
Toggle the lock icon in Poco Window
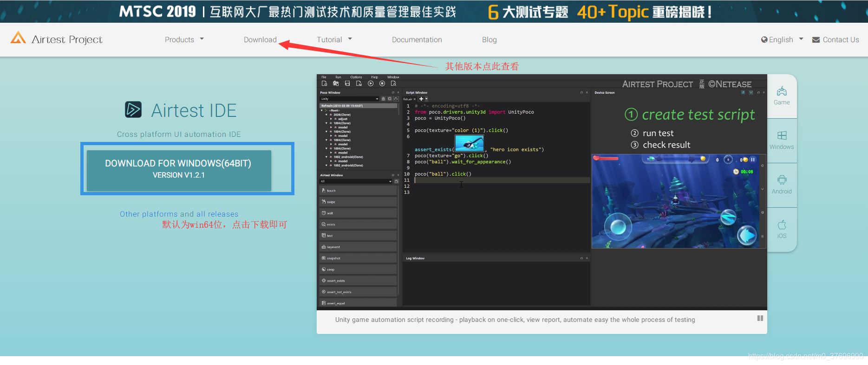tap(383, 99)
